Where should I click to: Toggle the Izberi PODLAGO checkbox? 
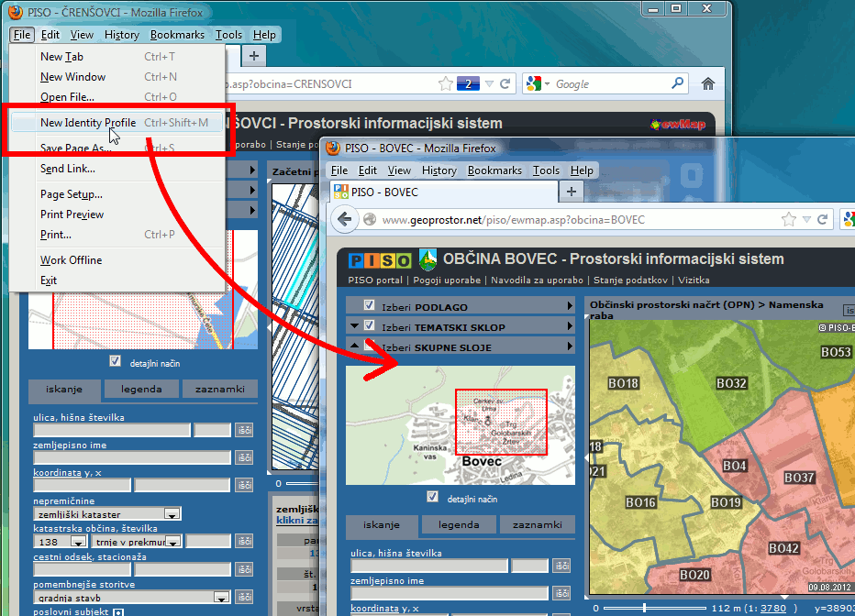(370, 306)
